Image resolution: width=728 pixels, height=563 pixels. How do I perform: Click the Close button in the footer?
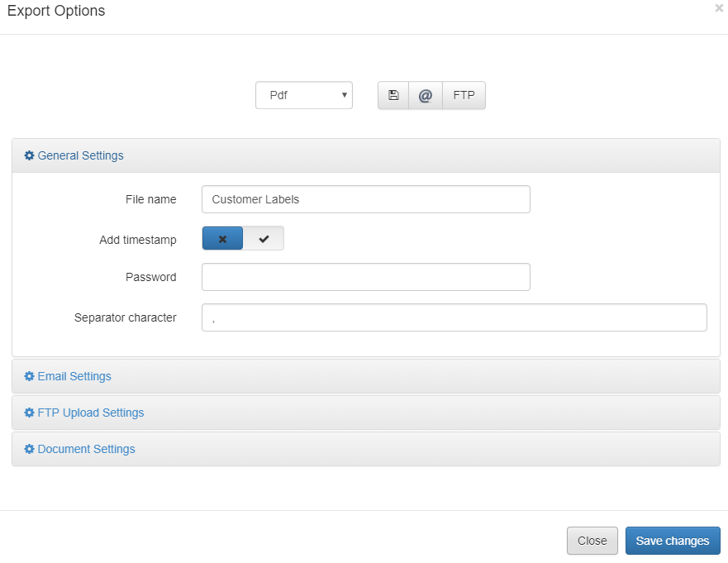(592, 541)
